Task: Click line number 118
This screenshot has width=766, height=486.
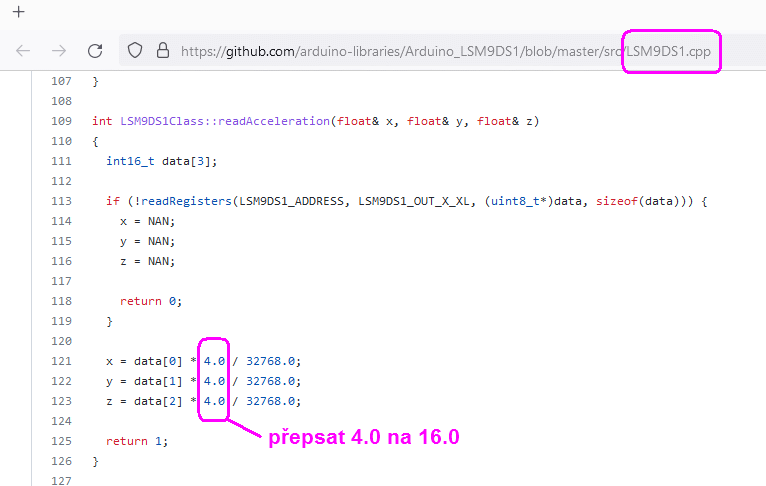Action: [x=60, y=301]
